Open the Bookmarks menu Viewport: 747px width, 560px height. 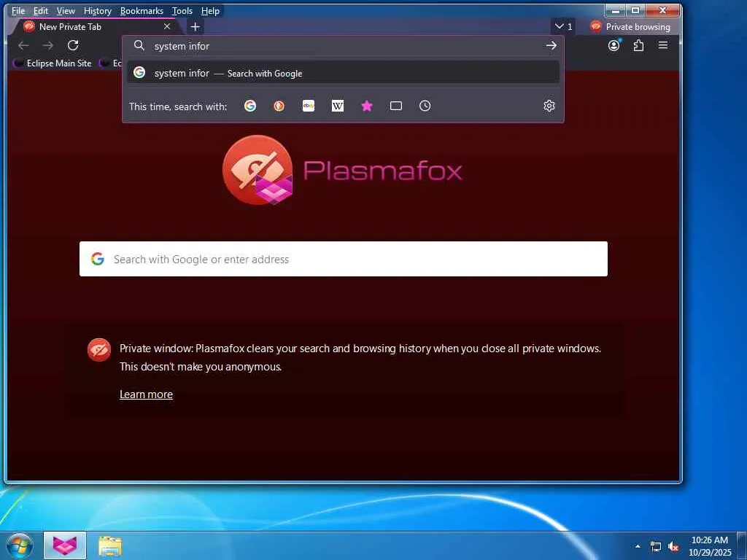[142, 10]
